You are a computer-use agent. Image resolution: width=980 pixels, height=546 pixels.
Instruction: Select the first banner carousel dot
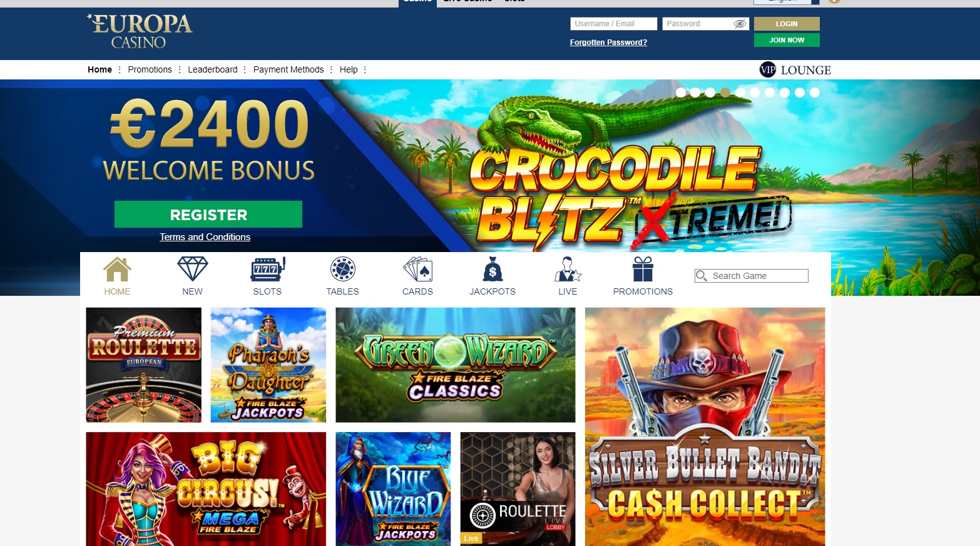click(680, 93)
